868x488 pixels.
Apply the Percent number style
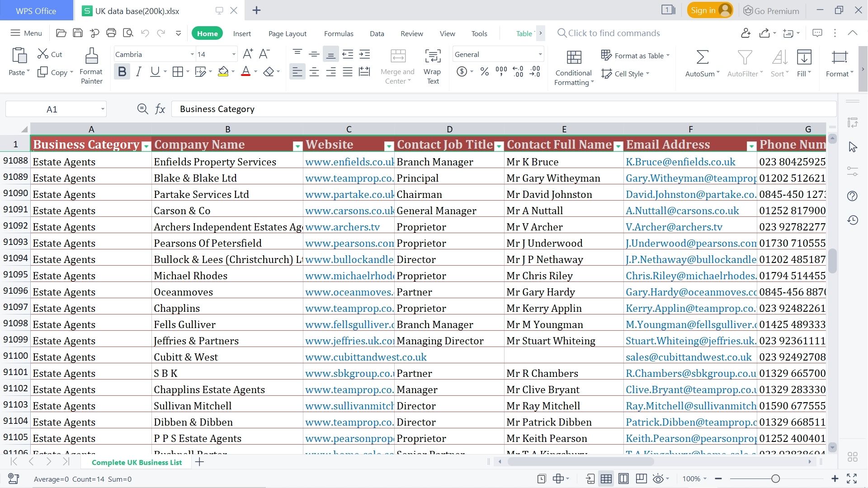coord(484,71)
